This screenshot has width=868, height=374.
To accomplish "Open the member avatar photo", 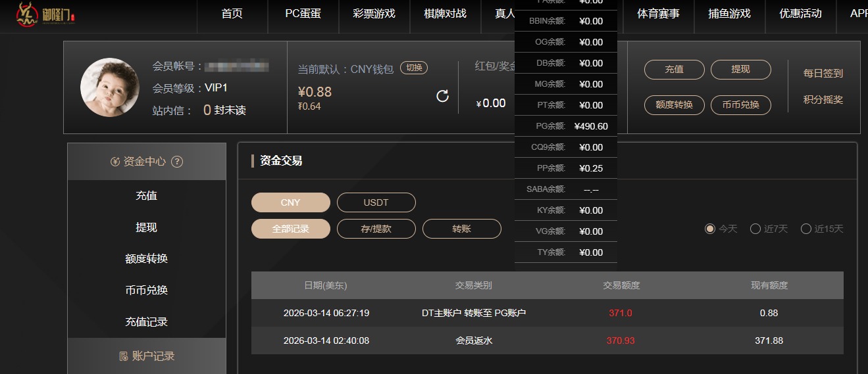I will click(x=109, y=87).
